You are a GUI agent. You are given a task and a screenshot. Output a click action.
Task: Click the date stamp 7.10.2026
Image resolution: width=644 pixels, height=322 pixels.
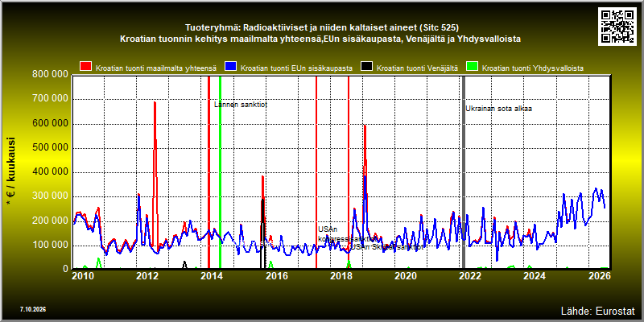pyautogui.click(x=32, y=309)
